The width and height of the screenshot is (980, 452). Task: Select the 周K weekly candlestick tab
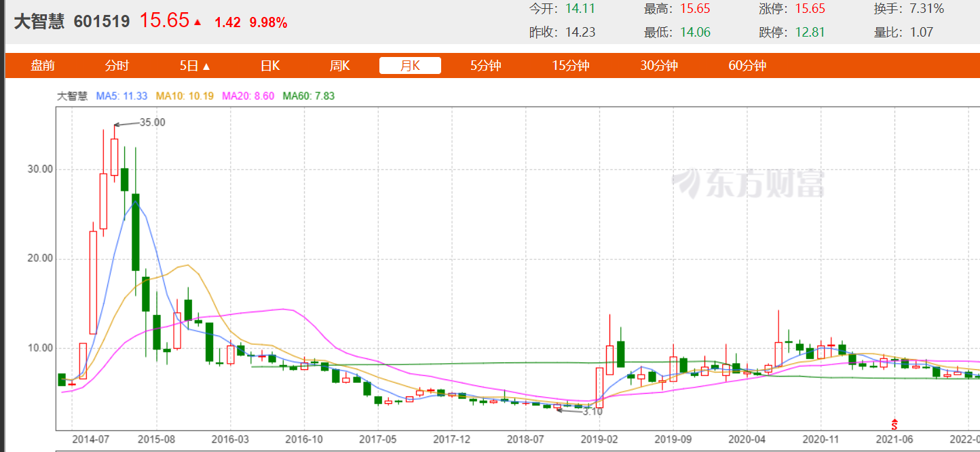339,66
